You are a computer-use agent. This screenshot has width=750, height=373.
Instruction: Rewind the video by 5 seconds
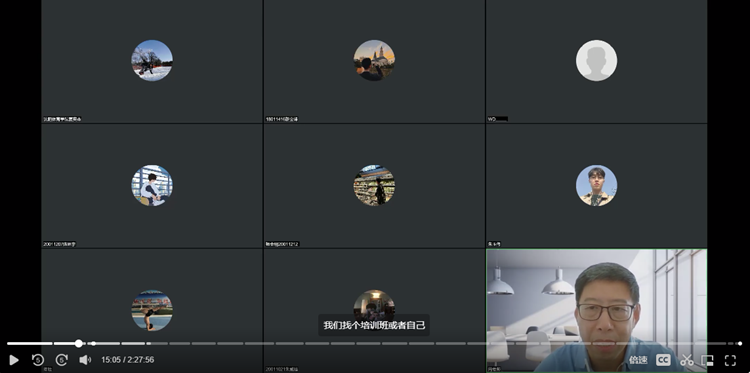click(38, 360)
